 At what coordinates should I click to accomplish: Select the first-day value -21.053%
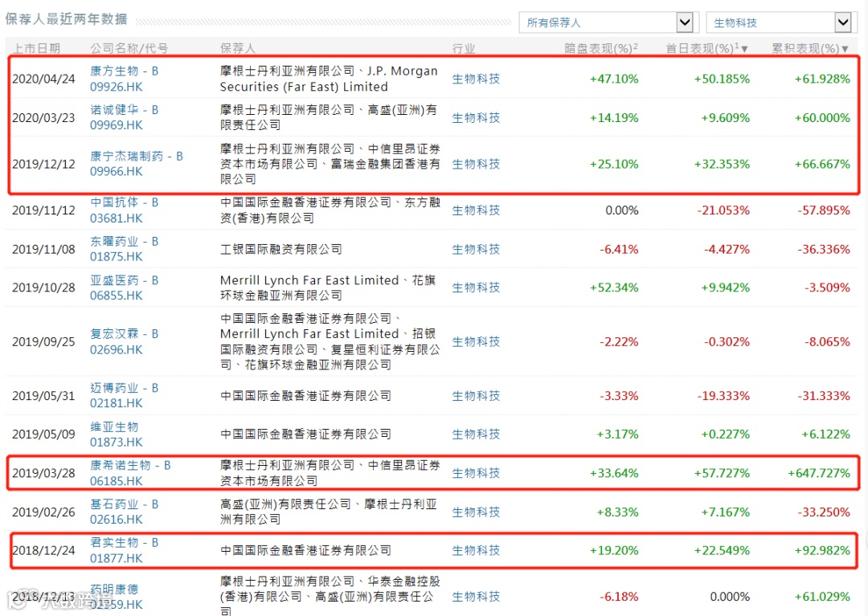723,210
